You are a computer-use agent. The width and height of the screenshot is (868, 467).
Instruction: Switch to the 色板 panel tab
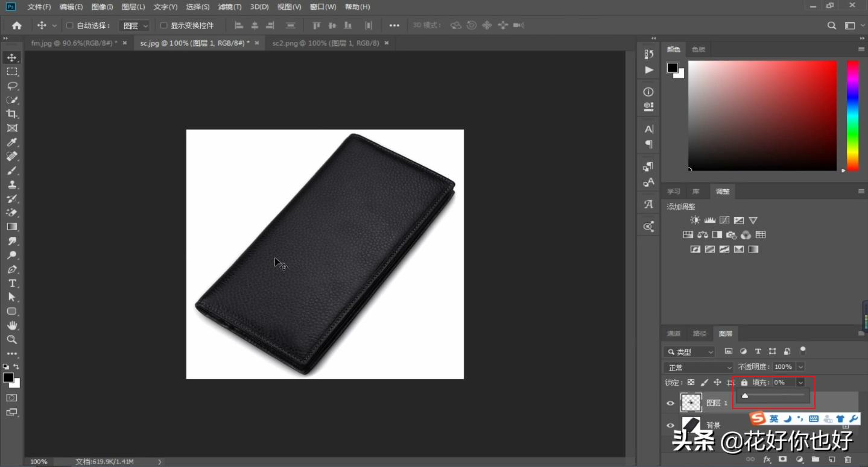click(x=699, y=49)
